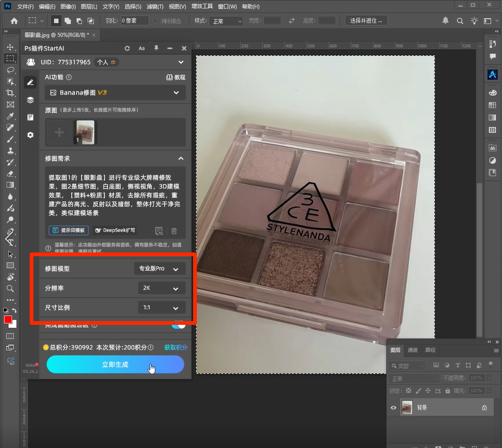The height and width of the screenshot is (448, 502).
Task: Refresh the StartAI plugin panel
Action: click(x=127, y=48)
